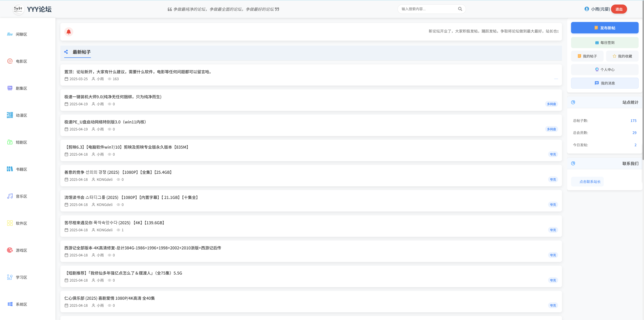Click the search magnifier icon
Image resolution: width=644 pixels, height=320 pixels.
460,9
